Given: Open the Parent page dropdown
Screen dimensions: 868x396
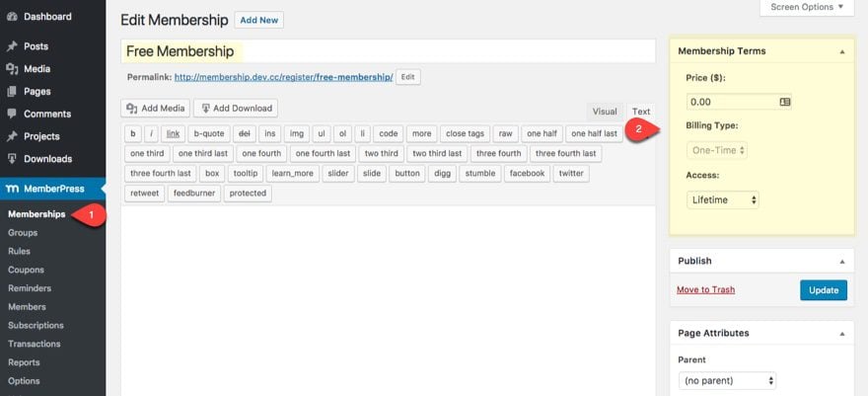Looking at the screenshot, I should click(x=727, y=381).
